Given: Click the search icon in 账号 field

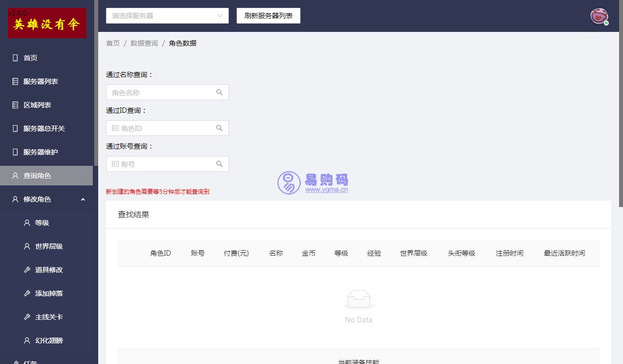Looking at the screenshot, I should tap(219, 164).
